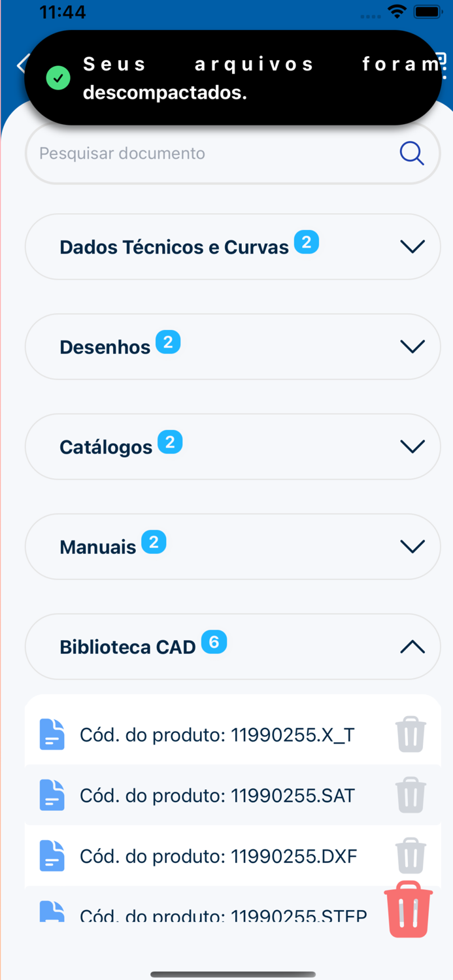Expand the Dados Técnicos e Curvas section
This screenshot has height=980, width=453.
[x=412, y=246]
